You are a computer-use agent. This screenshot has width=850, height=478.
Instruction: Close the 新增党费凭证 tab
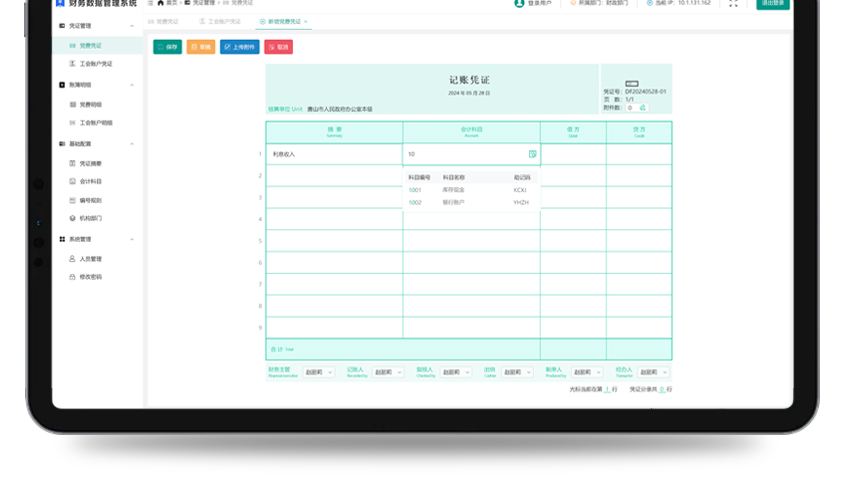pos(306,21)
